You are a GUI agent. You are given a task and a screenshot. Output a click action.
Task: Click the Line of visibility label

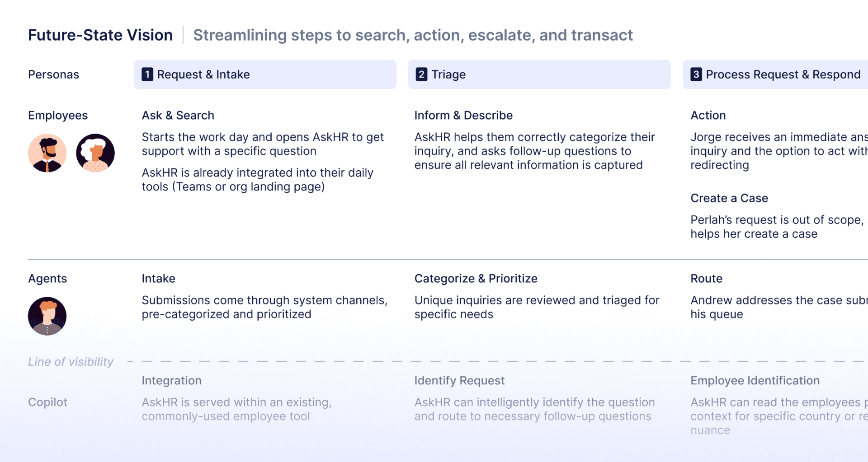[71, 362]
